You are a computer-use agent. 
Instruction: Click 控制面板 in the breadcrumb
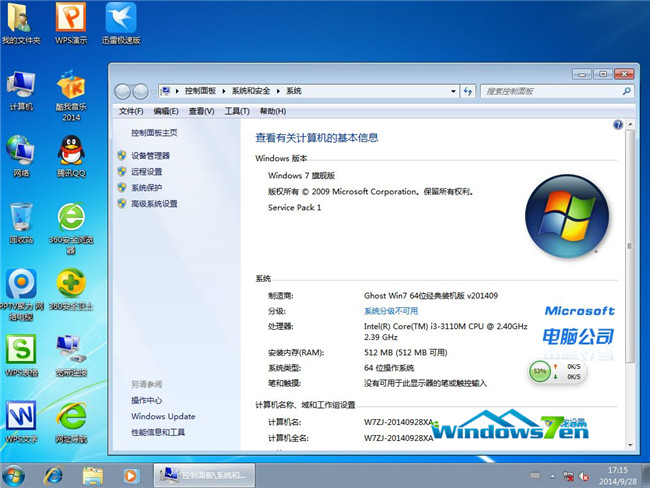[200, 91]
